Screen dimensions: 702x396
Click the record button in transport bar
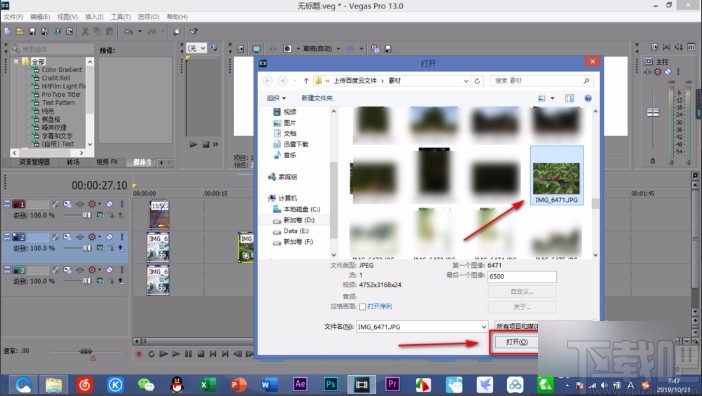[139, 354]
